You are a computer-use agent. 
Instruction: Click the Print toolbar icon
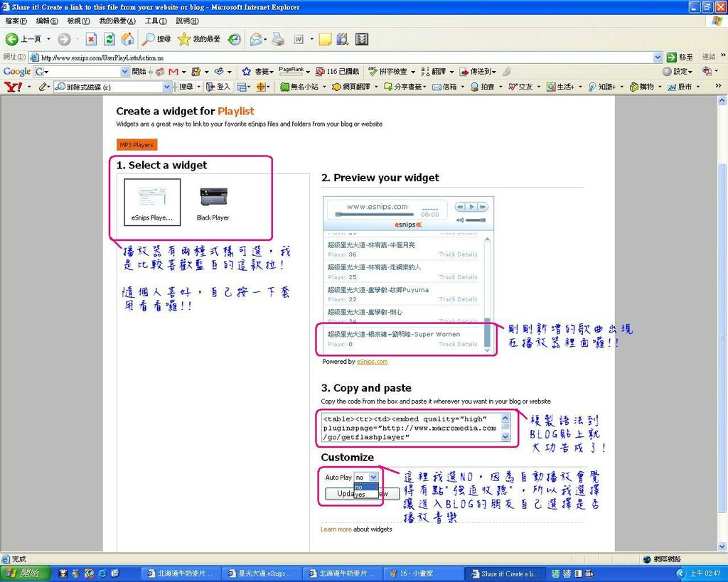click(278, 40)
